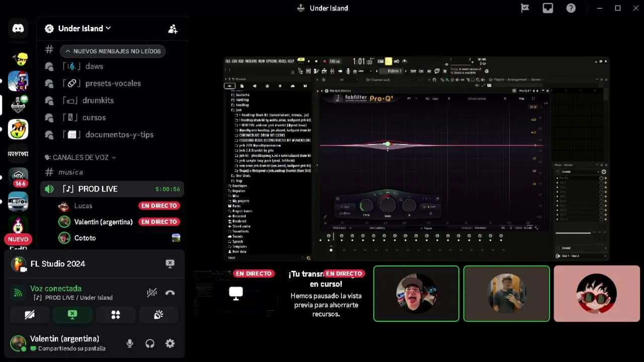The height and width of the screenshot is (362, 644).
Task: Expand the One Shots folder in FL browser
Action: pyautogui.click(x=240, y=176)
